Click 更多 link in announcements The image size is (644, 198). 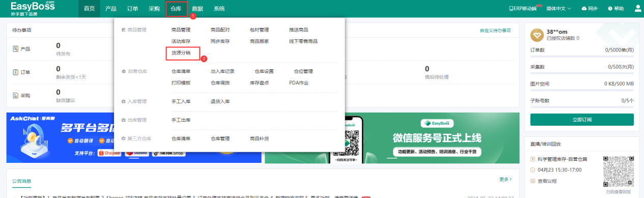506,180
